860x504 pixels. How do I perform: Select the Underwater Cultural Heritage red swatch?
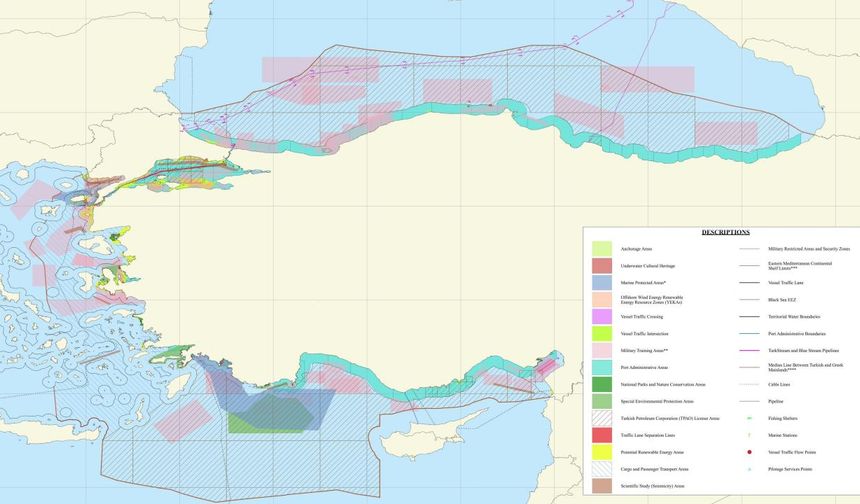point(602,266)
